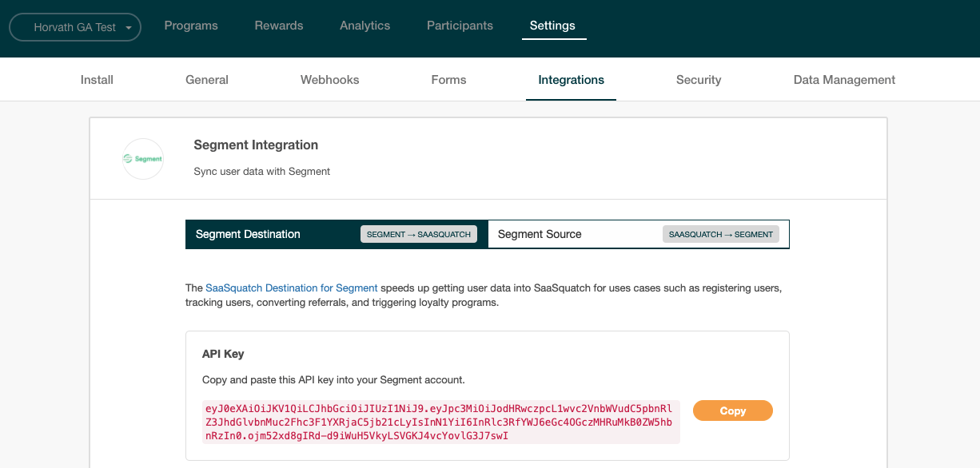Open the Participants section

460,25
